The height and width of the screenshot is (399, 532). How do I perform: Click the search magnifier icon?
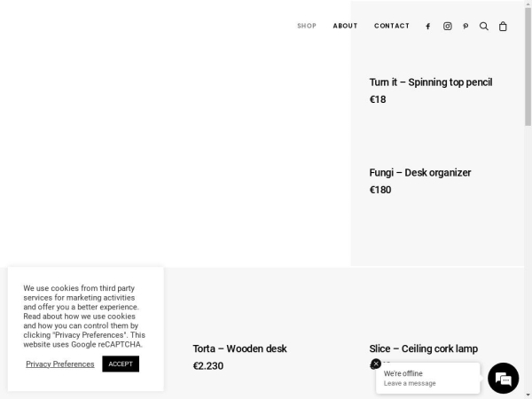tap(484, 26)
